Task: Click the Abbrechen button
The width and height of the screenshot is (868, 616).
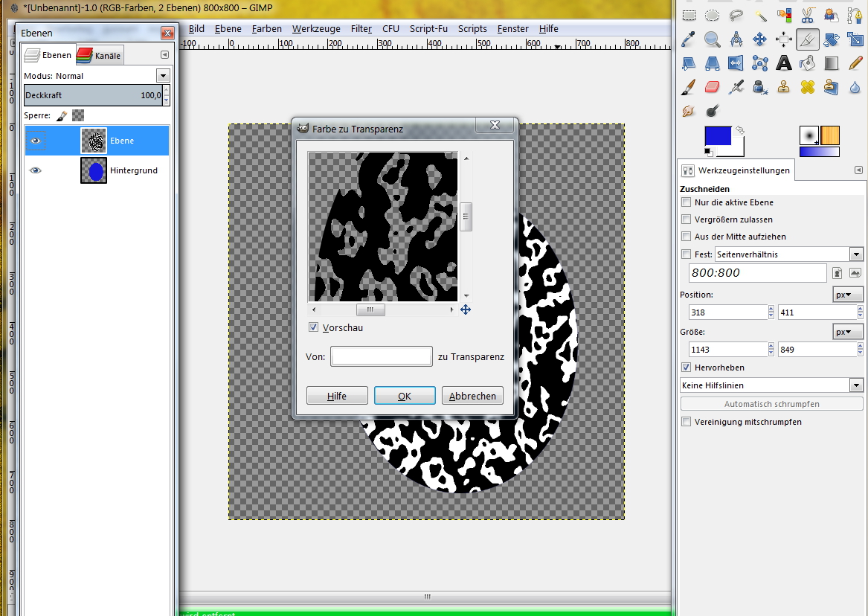Action: (x=472, y=396)
